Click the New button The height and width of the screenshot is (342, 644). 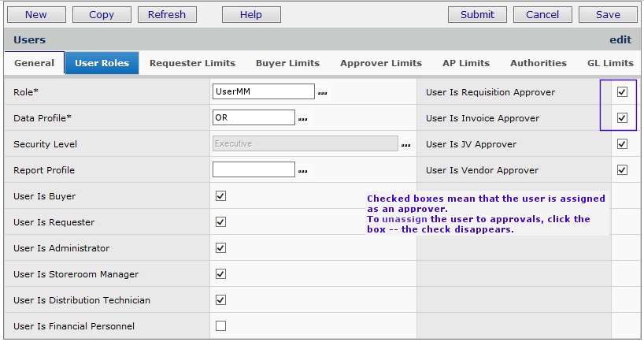35,14
